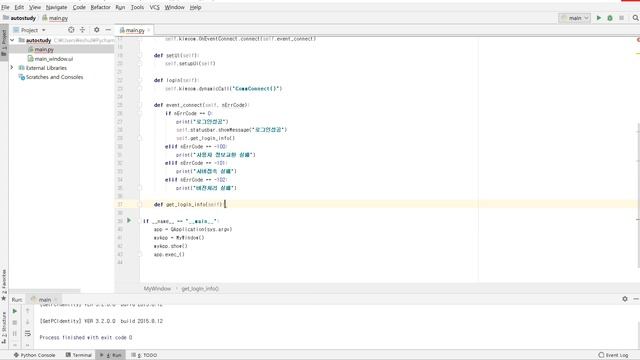Fold the setUI method in gutter
This screenshot has height=360, width=640.
pyautogui.click(x=140, y=55)
